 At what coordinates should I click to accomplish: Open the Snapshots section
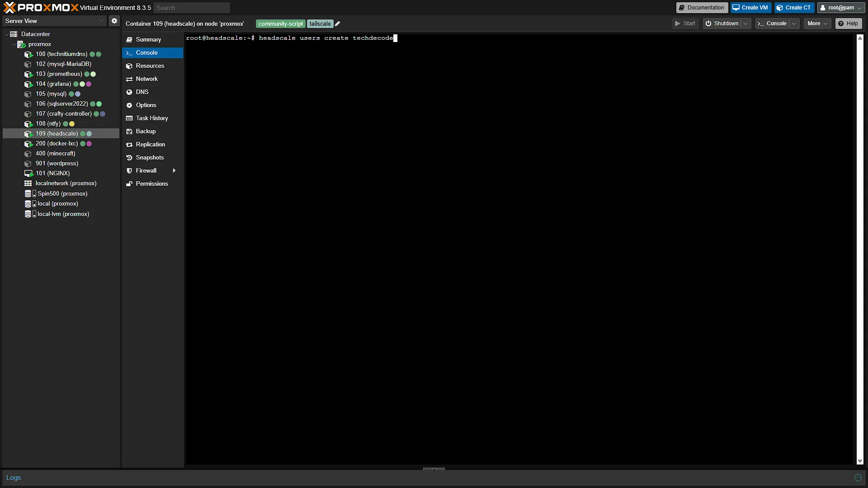click(152, 158)
